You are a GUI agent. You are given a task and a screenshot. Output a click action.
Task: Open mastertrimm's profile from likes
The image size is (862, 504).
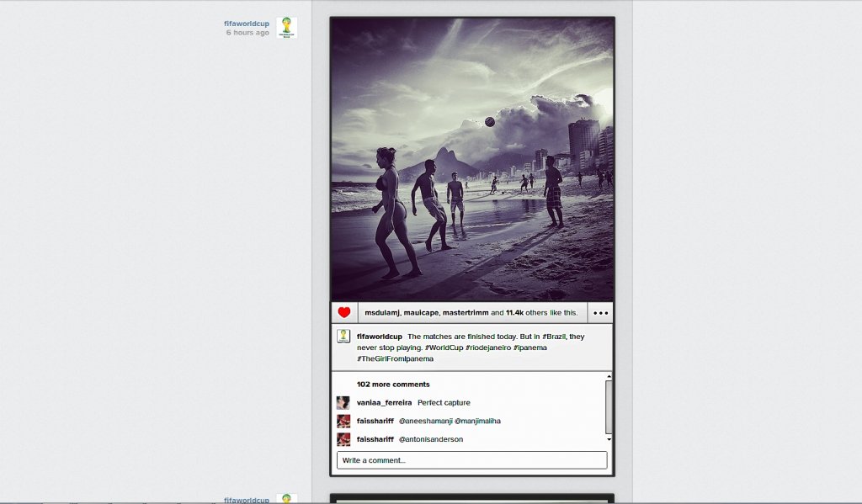[x=466, y=313]
